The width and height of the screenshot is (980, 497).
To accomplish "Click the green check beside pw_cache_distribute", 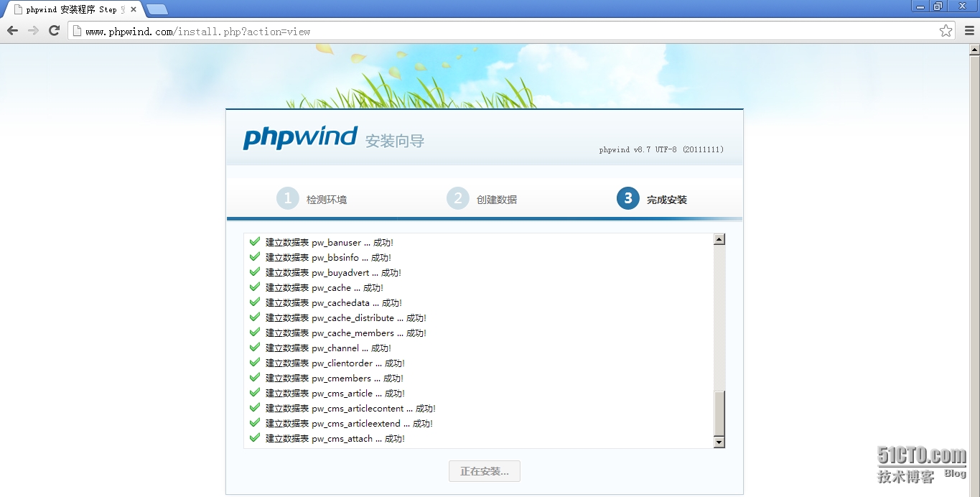I will 255,317.
